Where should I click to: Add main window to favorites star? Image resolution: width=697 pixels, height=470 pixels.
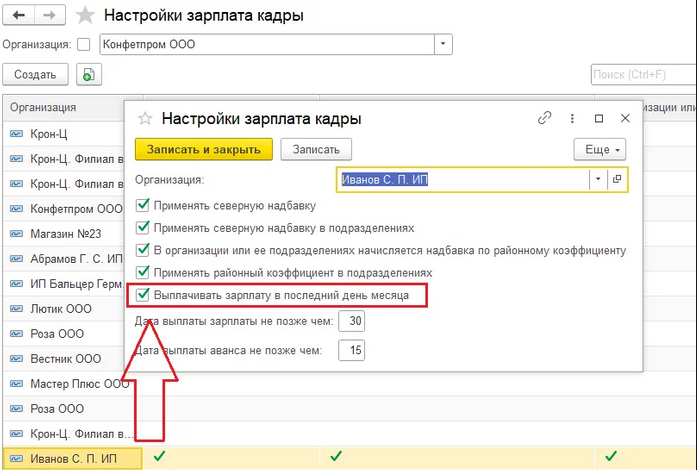pyautogui.click(x=85, y=15)
